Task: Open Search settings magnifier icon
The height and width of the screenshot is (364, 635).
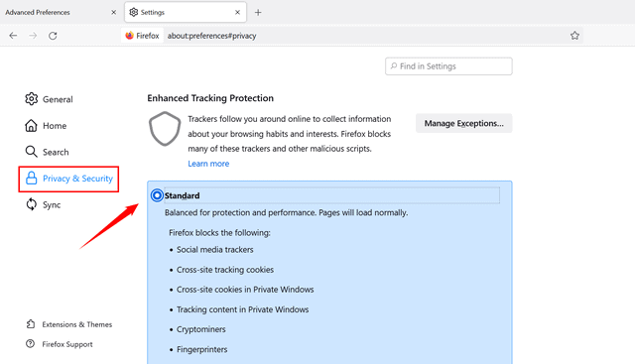Action: (31, 152)
